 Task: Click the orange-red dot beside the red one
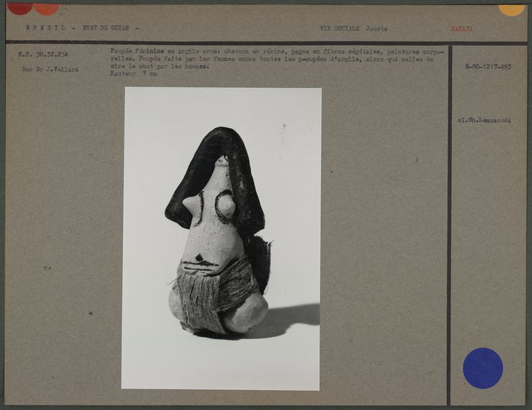pos(46,9)
